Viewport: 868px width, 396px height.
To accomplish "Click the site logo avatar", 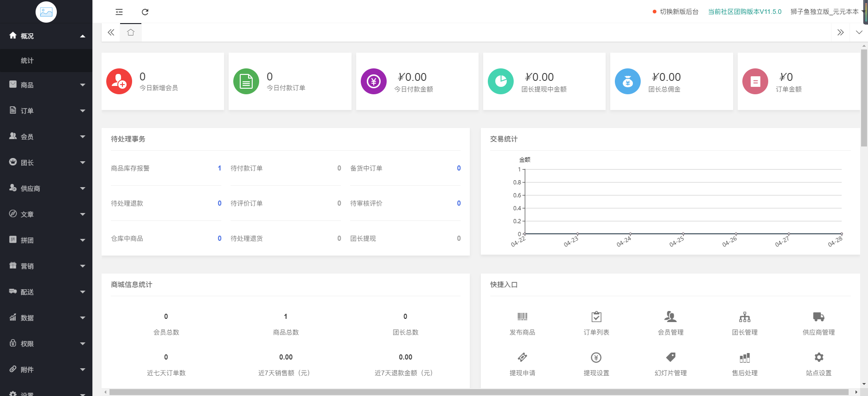I will pos(46,12).
